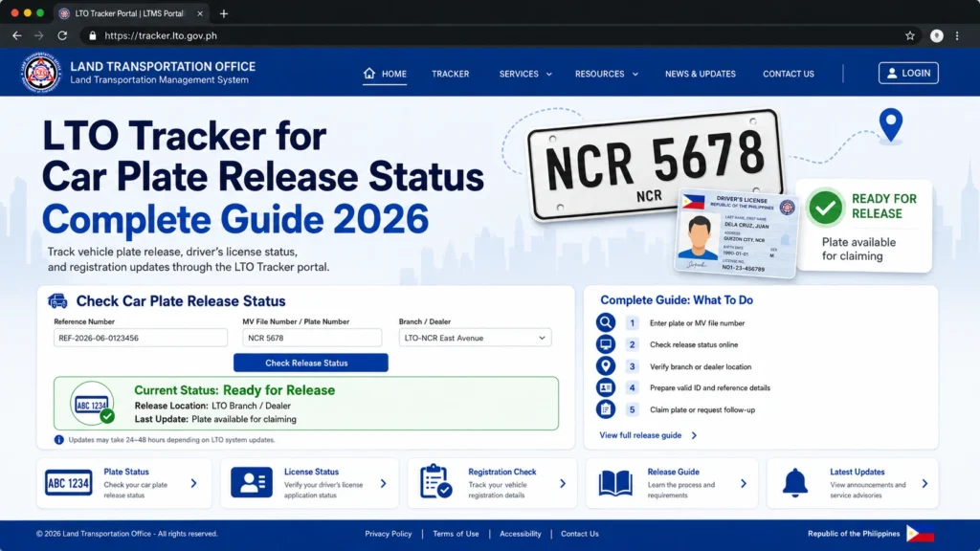This screenshot has width=980, height=551.
Task: Click into the Reference Number field
Action: pyautogui.click(x=141, y=338)
